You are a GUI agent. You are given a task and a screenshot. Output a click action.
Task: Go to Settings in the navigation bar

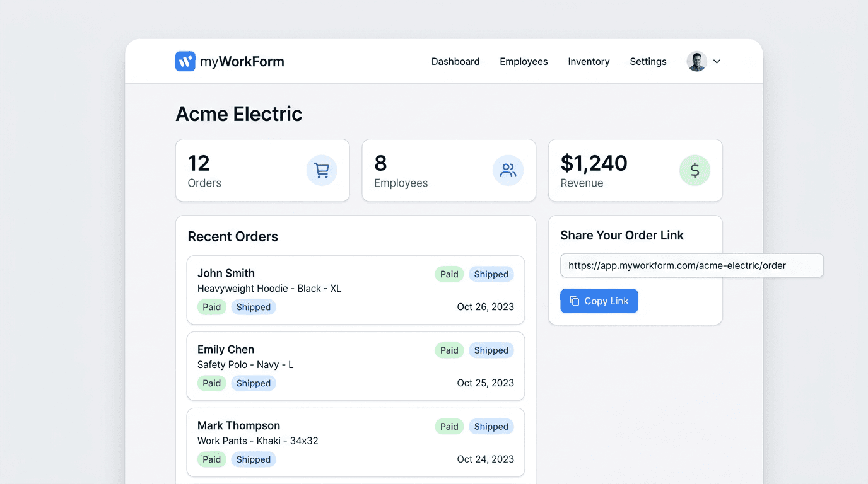648,61
